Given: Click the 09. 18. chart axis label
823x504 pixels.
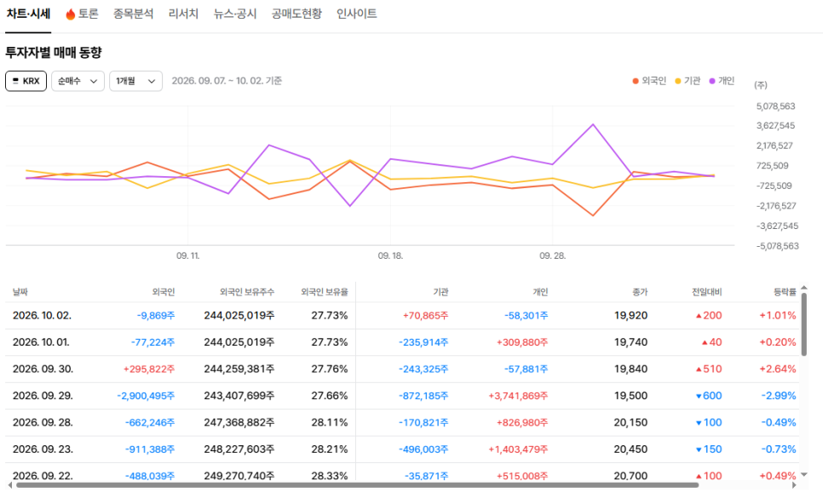Looking at the screenshot, I should (x=390, y=256).
